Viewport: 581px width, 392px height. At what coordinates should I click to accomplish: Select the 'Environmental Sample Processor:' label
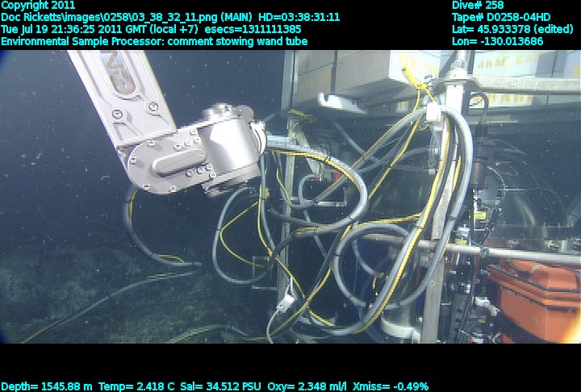[82, 41]
